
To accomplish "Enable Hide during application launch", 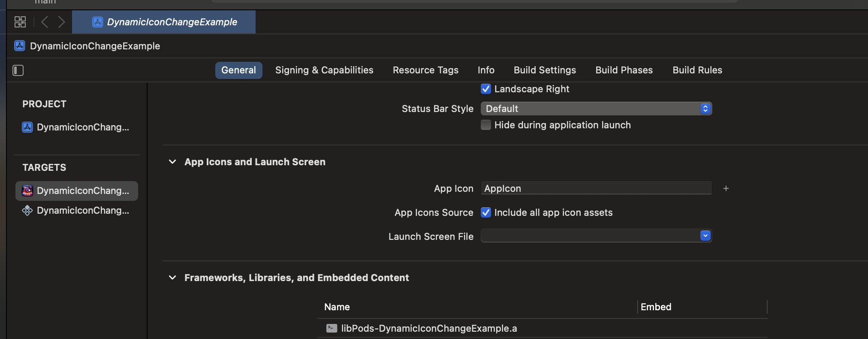I will tap(486, 125).
